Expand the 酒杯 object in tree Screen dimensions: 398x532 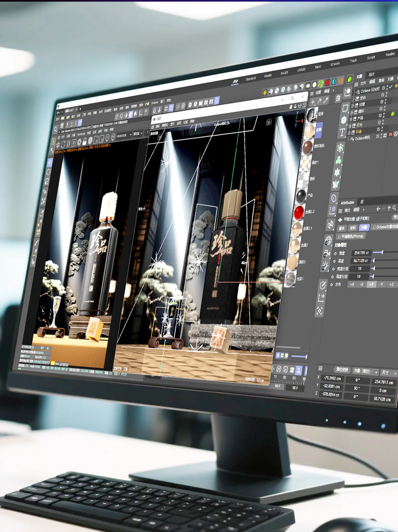pos(351,112)
